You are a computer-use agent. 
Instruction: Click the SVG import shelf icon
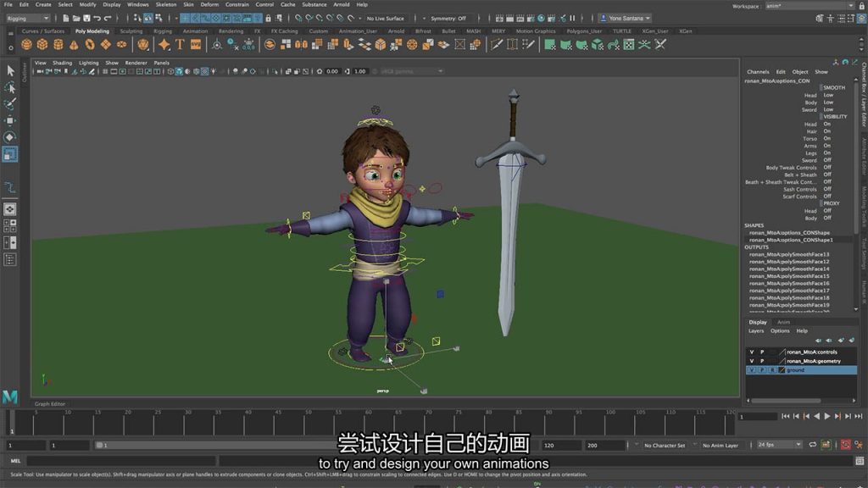[196, 45]
